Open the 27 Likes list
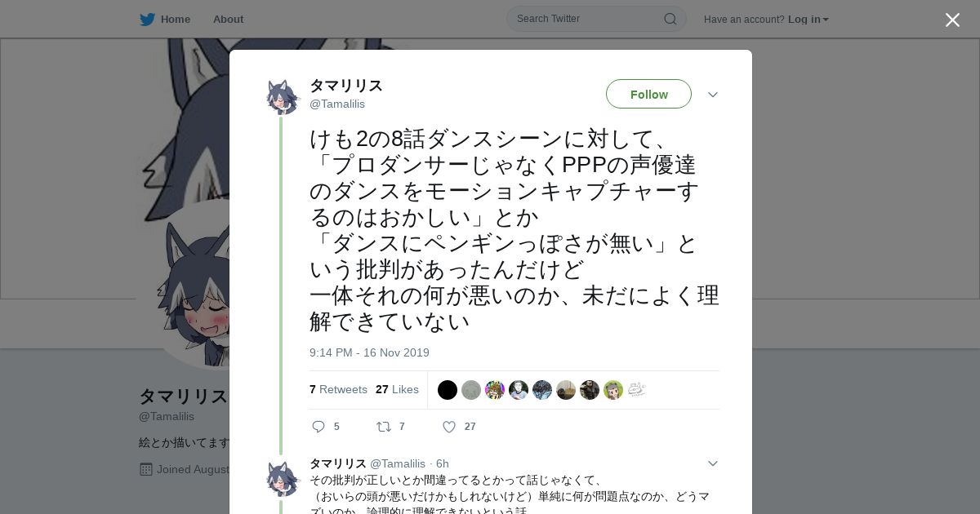The width and height of the screenshot is (980, 514). 397,390
